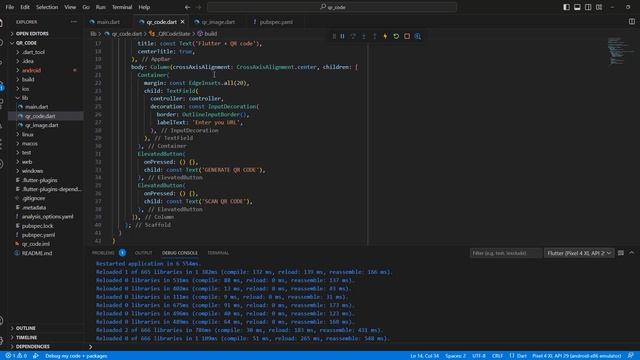
Task: Expand the Timeline section
Action: (46, 338)
